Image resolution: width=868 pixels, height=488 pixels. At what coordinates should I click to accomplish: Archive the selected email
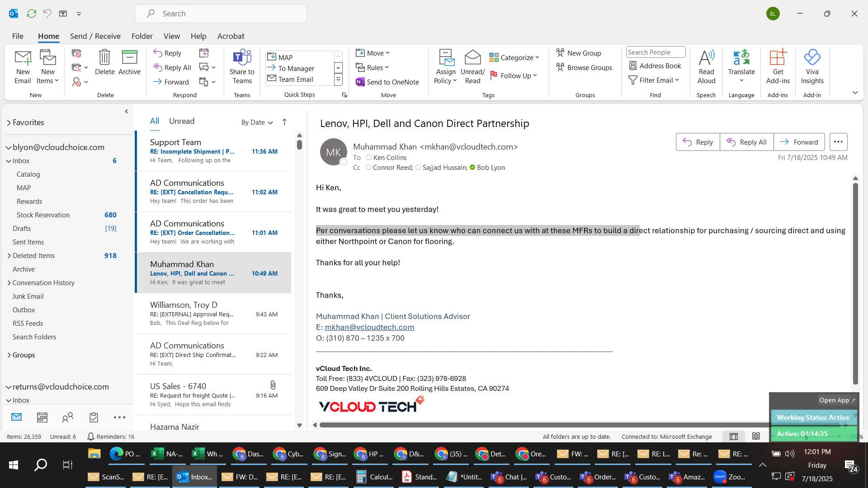pos(129,62)
